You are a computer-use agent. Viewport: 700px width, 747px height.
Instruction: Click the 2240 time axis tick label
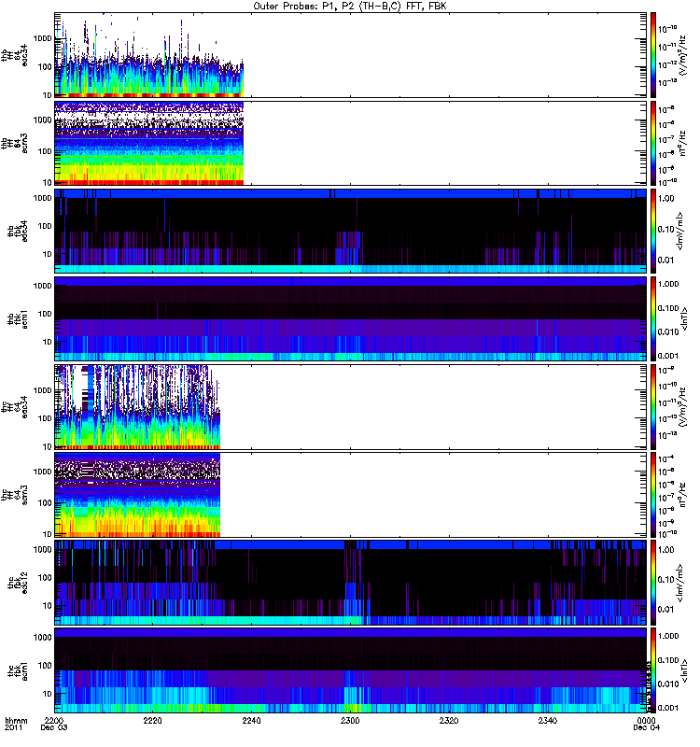251,720
